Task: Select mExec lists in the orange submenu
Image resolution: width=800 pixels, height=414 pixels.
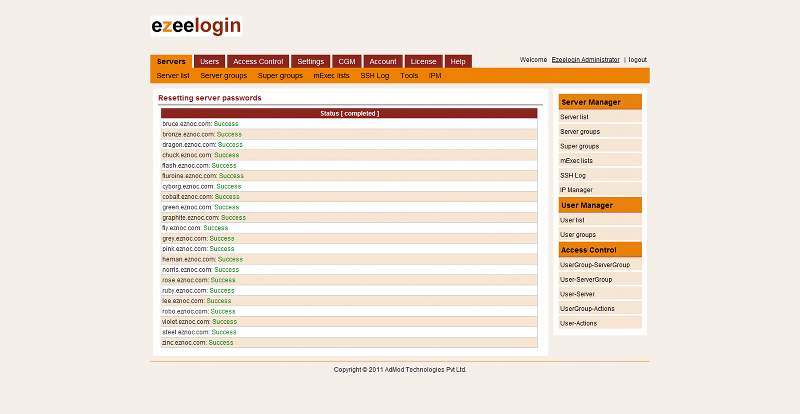Action: pyautogui.click(x=331, y=76)
